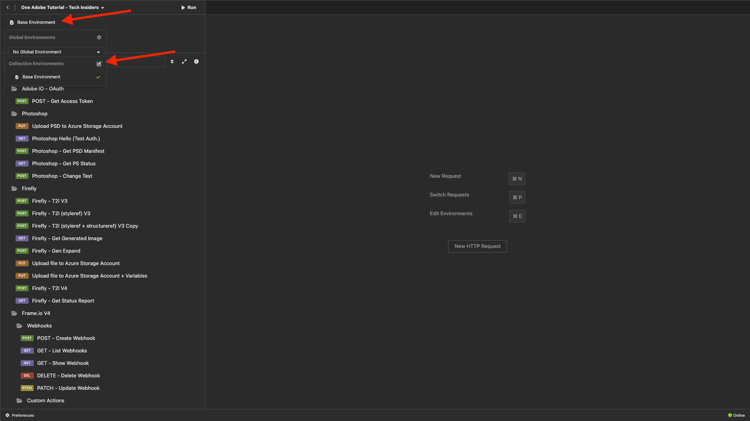Click the New HTTP Request button
Screen dimensions: 750x421
pyautogui.click(x=477, y=246)
